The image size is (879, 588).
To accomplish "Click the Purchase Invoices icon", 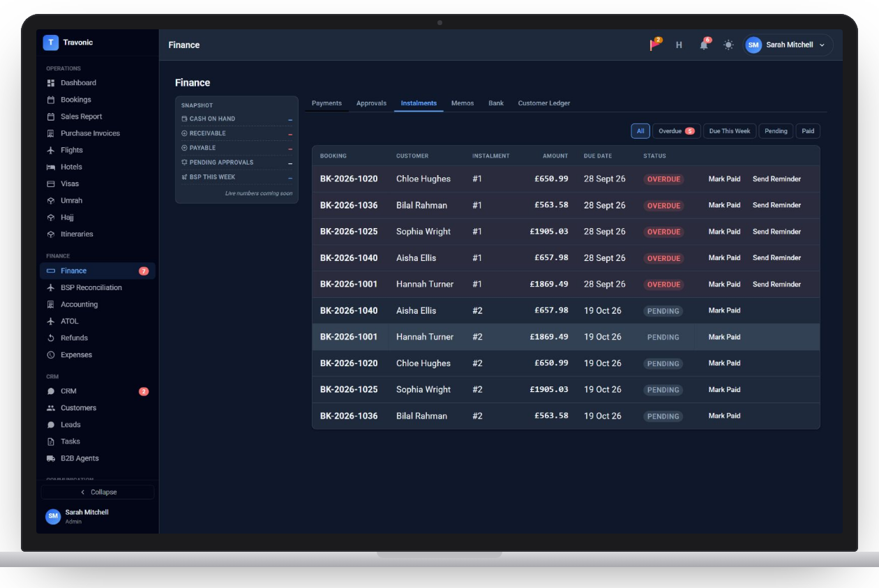I will [51, 133].
